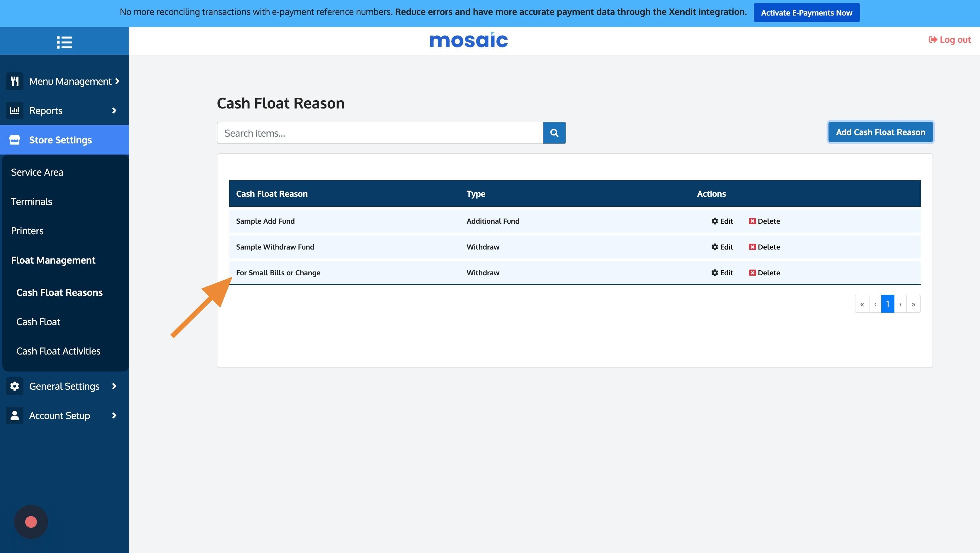Click the Activate E-Payments Now button
Viewport: 980px width, 553px height.
click(x=806, y=13)
